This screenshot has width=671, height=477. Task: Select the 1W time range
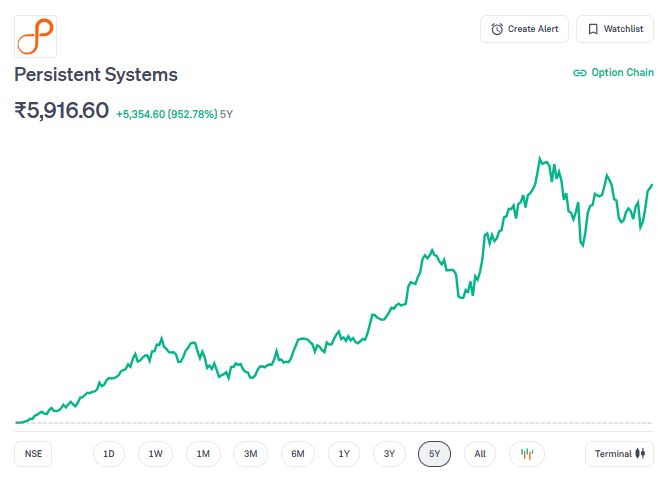tap(155, 454)
